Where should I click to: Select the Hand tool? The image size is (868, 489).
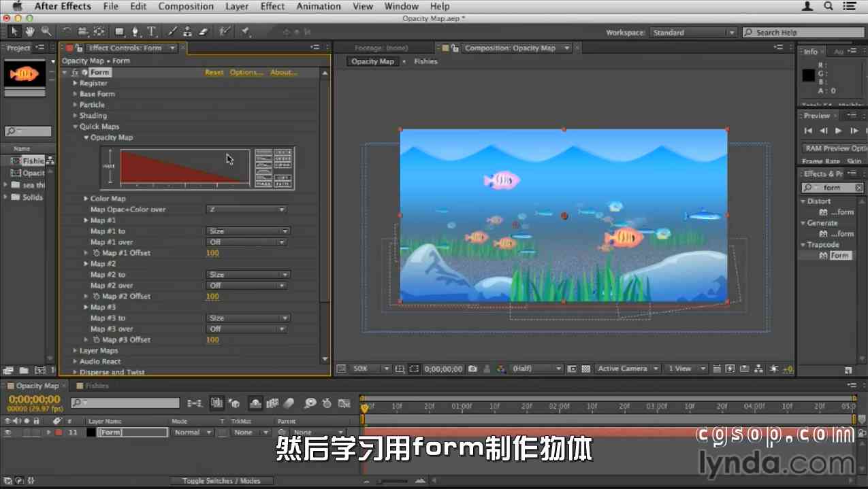click(30, 31)
